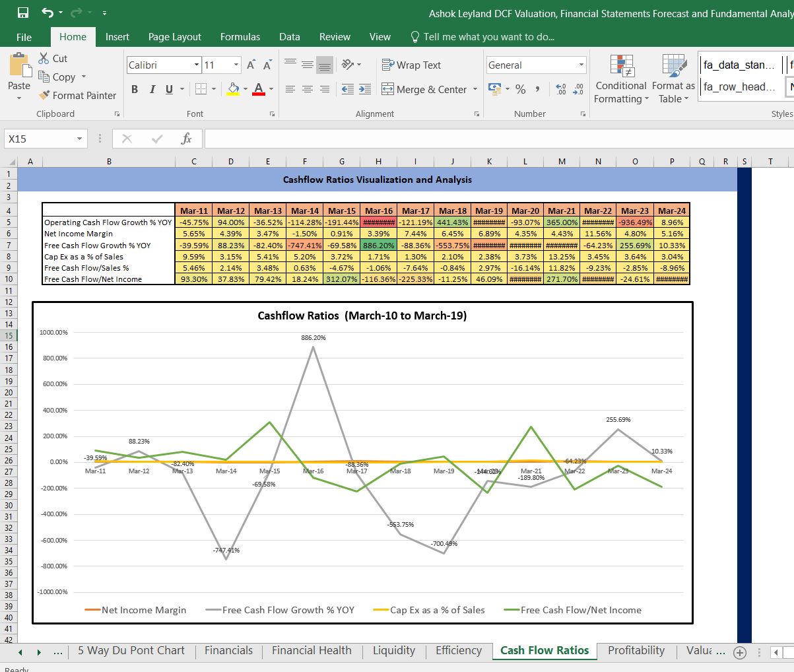The width and height of the screenshot is (794, 672).
Task: Expand the Calibri font name dropdown
Action: pos(197,65)
